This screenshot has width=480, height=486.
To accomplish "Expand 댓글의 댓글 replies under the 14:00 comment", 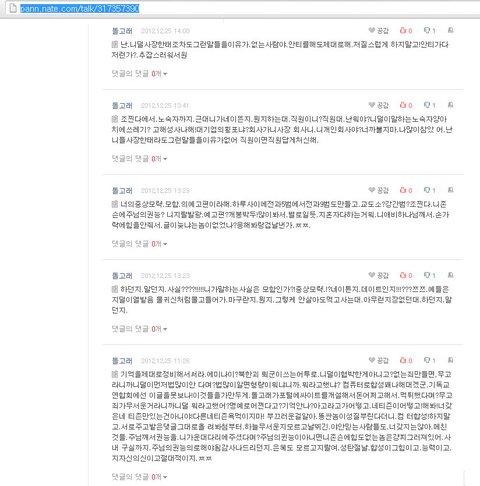I will tap(139, 74).
